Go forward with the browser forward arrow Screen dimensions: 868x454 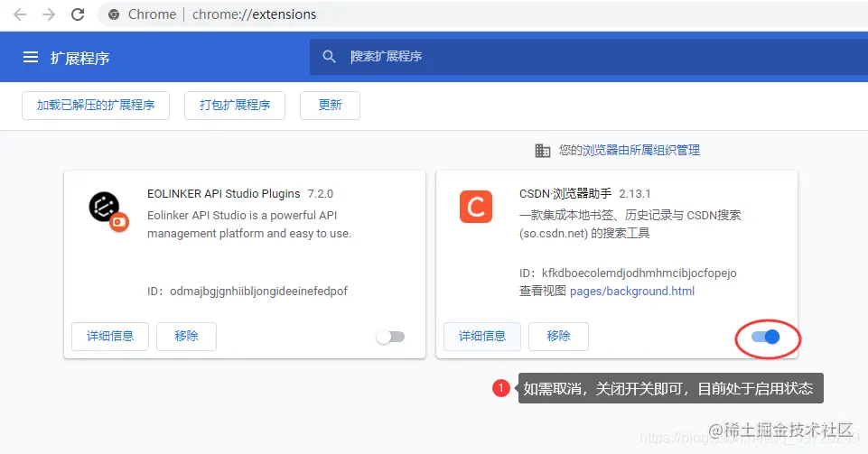pyautogui.click(x=49, y=14)
